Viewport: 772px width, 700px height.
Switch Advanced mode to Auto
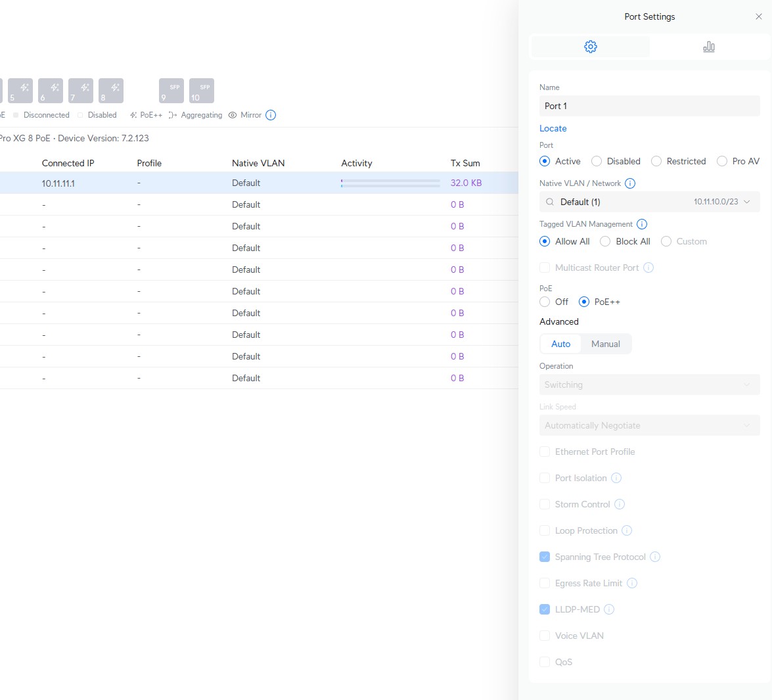[560, 344]
